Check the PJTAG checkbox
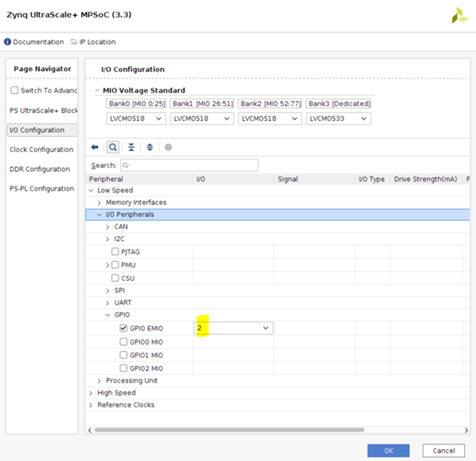Image resolution: width=476 pixels, height=461 pixels. pyautogui.click(x=115, y=251)
